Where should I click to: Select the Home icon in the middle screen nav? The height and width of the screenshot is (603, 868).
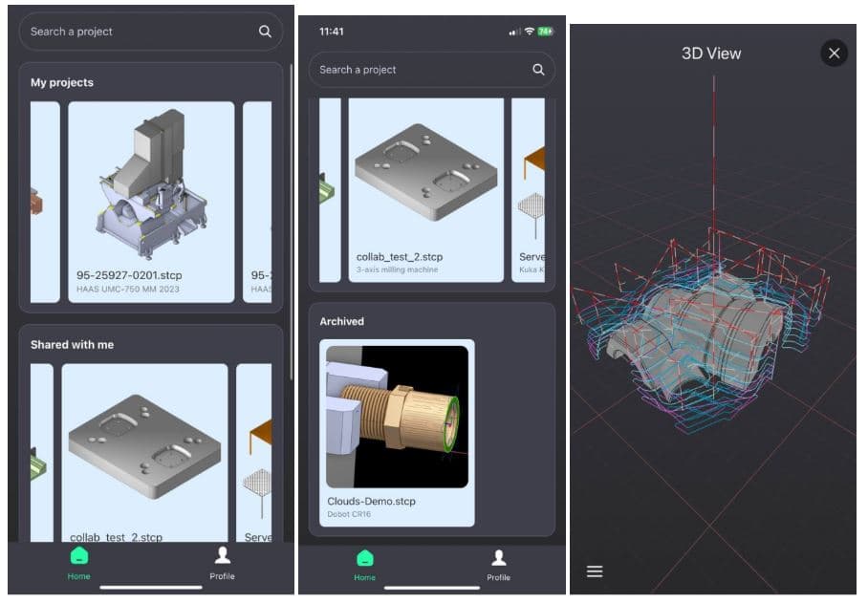click(x=364, y=555)
